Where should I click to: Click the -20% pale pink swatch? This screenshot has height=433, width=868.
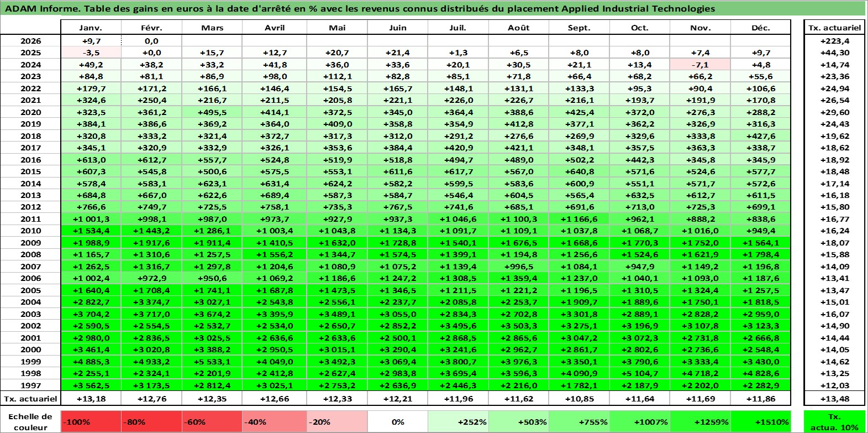(x=337, y=421)
